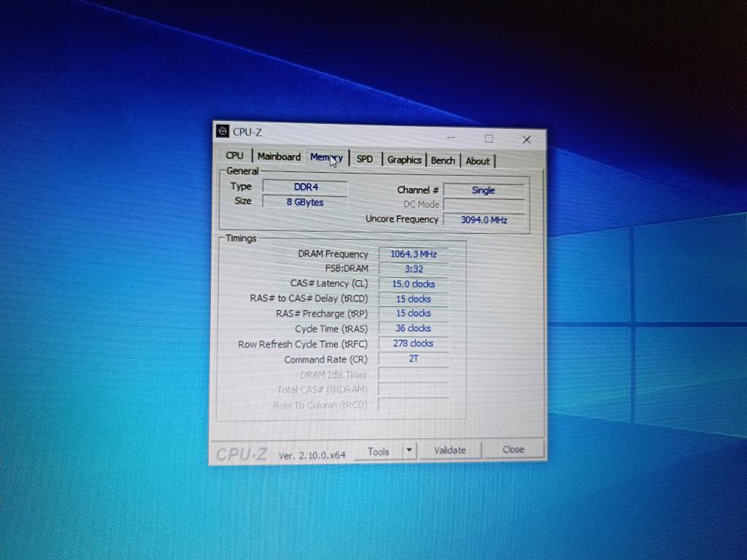This screenshot has width=747, height=560.
Task: Click the Tools button
Action: (x=379, y=451)
